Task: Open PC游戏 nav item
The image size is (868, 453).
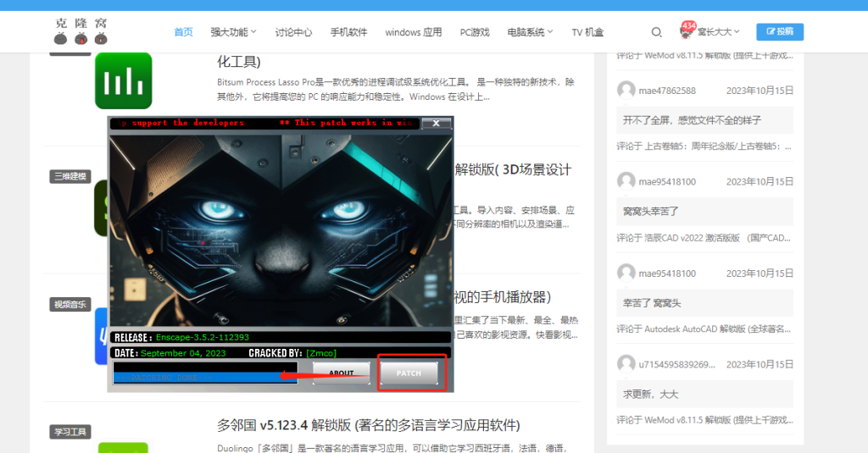Action: 475,32
